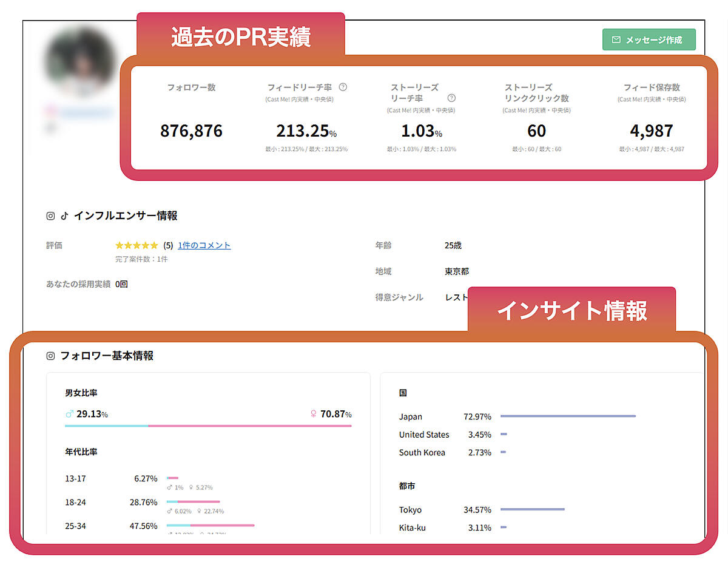The height and width of the screenshot is (567, 728).
Task: Select the フィード保存数 value 4,987
Action: click(651, 131)
